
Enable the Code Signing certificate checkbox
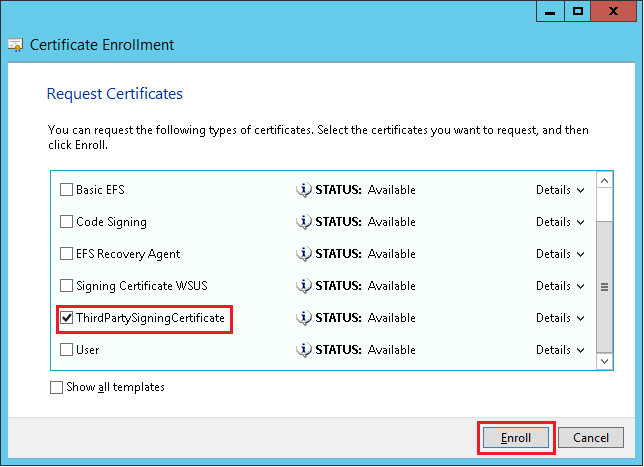(x=67, y=222)
